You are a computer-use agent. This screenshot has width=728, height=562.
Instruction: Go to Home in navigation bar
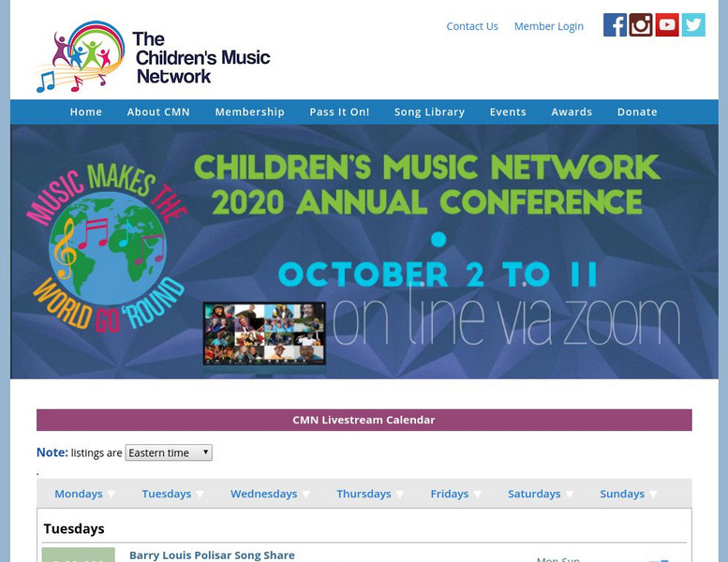coord(86,111)
